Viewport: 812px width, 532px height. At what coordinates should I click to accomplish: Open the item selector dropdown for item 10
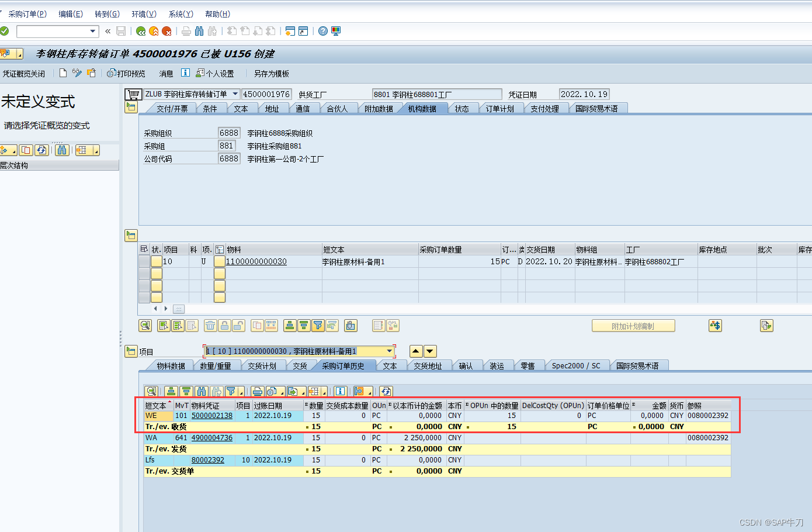(x=390, y=351)
